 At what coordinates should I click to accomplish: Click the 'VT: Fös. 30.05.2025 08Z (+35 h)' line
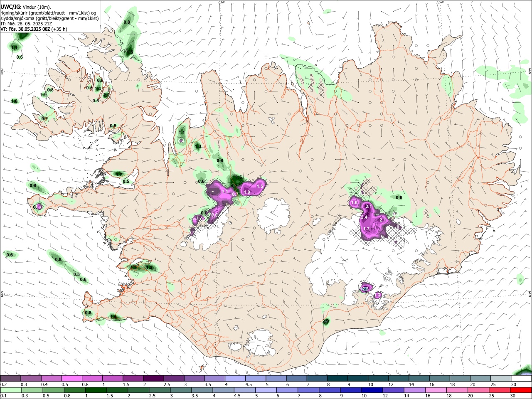pos(34,29)
